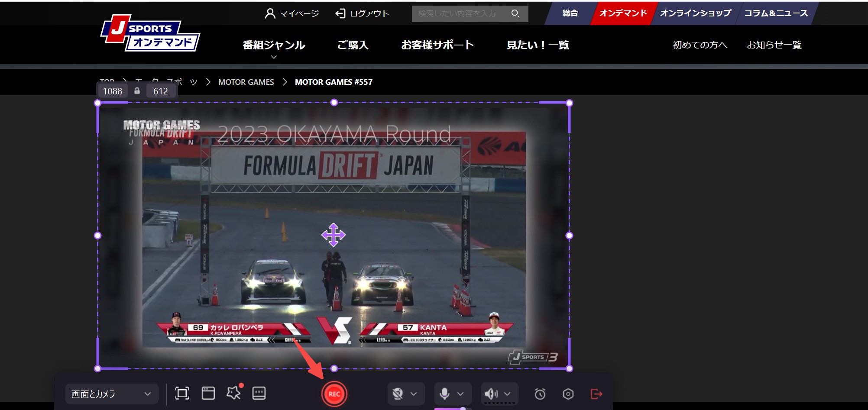Toggle the webcam camera on or off
Viewport: 868px width, 410px height.
coord(398,394)
